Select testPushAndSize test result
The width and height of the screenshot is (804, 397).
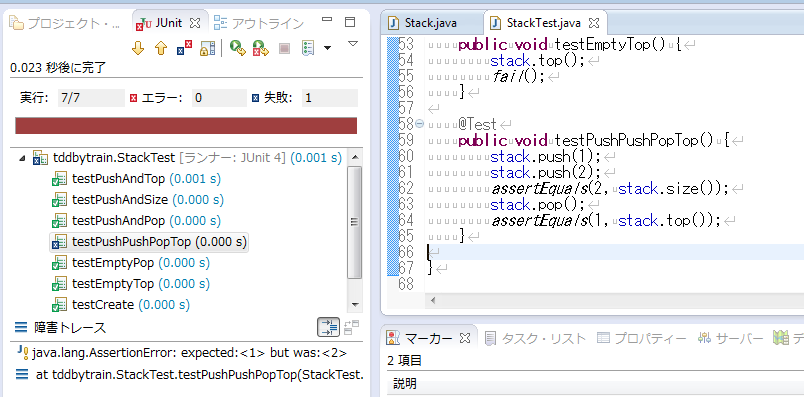137,200
